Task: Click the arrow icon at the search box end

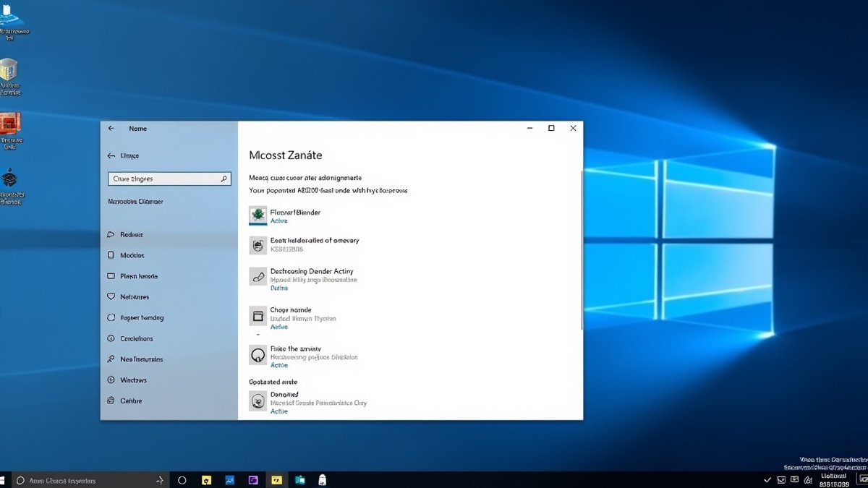Action: click(160, 480)
